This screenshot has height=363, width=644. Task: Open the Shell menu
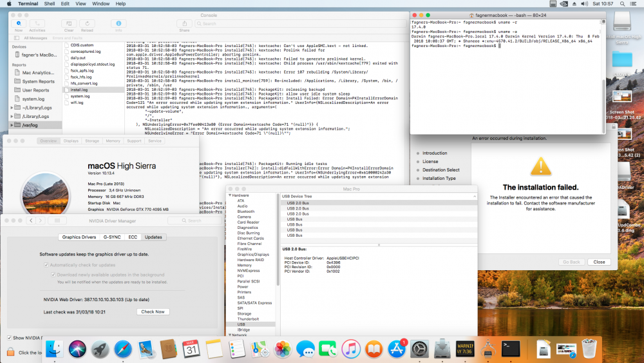point(50,4)
